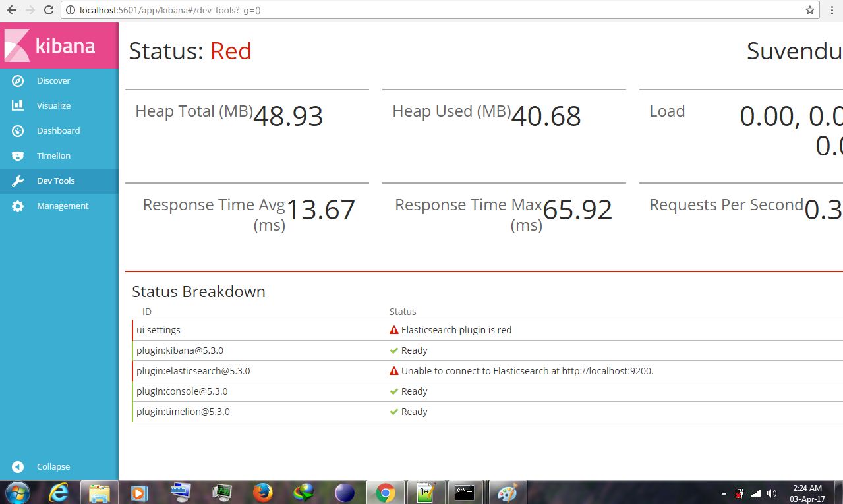The height and width of the screenshot is (504, 843).
Task: Open Windows Explorer folder taskbar icon
Action: pyautogui.click(x=100, y=492)
